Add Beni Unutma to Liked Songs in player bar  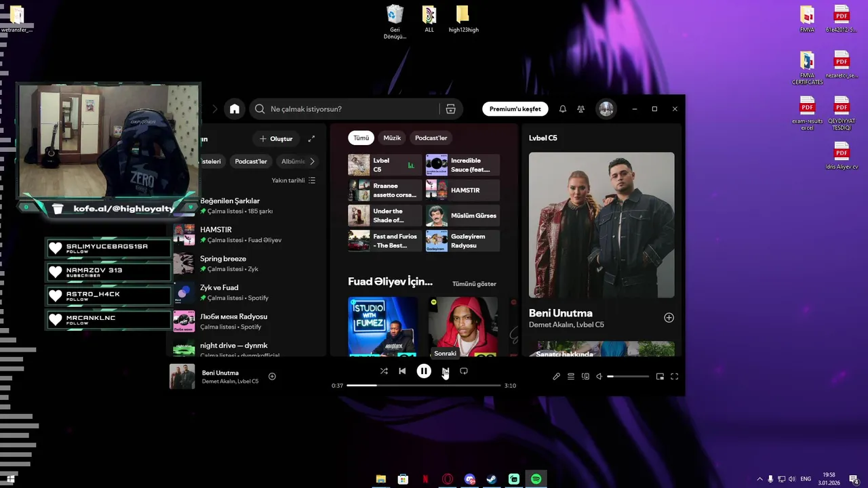point(272,376)
